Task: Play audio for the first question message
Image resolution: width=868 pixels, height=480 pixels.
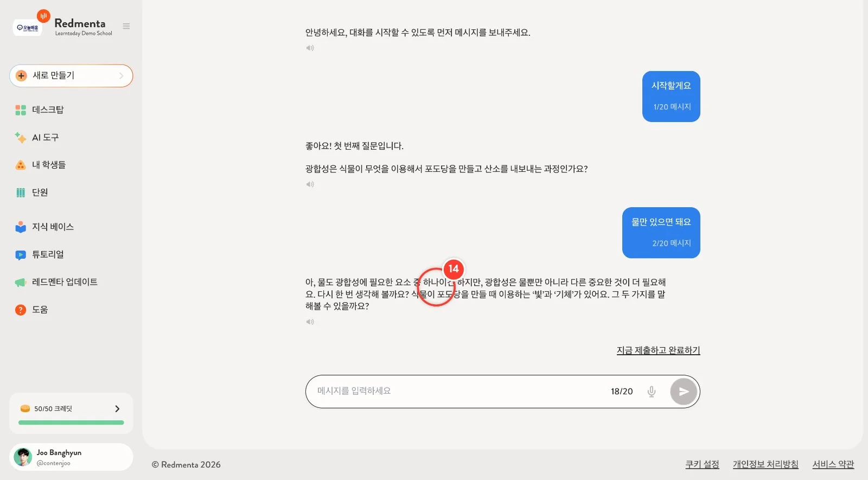Action: [x=310, y=184]
